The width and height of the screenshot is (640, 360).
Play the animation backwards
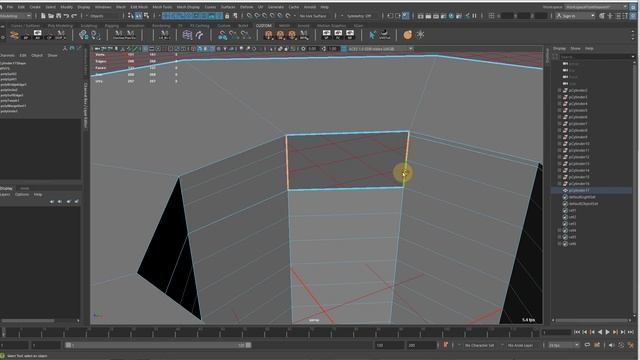600,333
